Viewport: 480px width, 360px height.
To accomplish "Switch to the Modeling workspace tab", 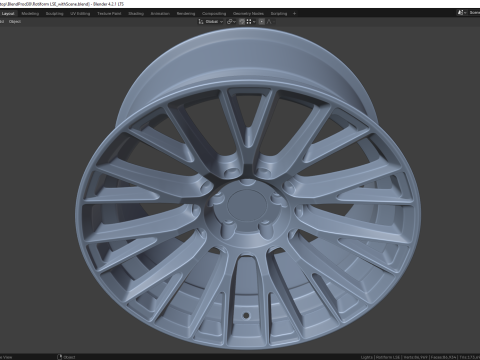I will tap(30, 14).
